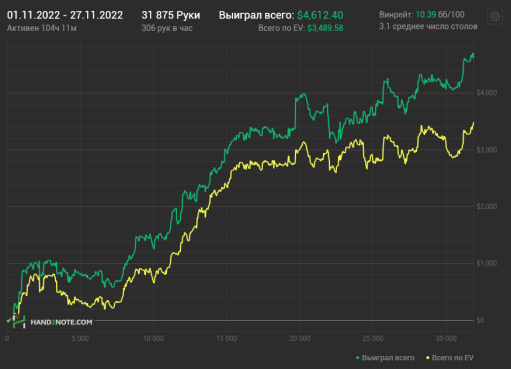Click the 5 000 x-axis label

pos(80,339)
